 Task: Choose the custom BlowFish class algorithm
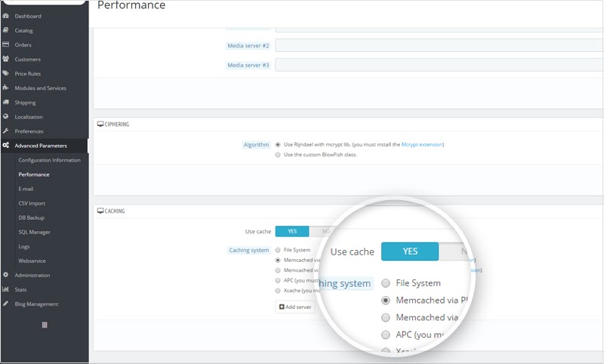[x=279, y=154]
